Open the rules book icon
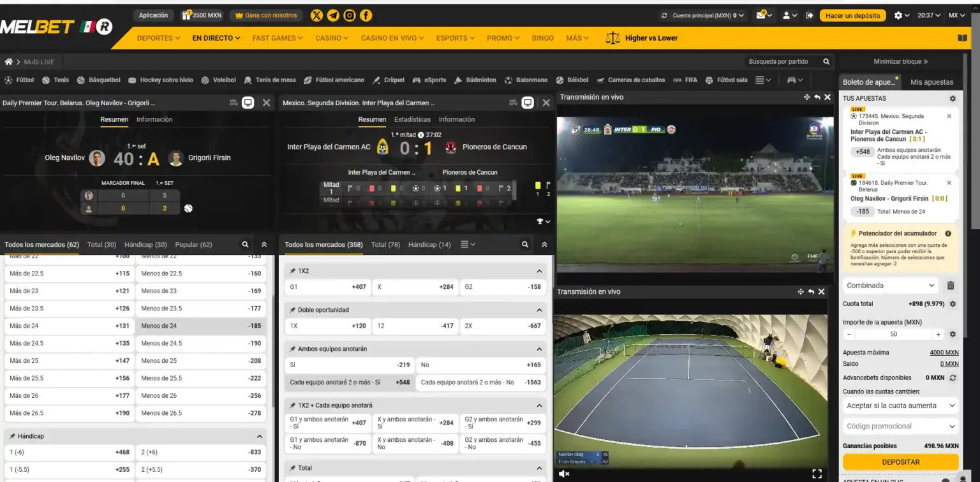Screen dimensions: 980x482 pos(962,38)
